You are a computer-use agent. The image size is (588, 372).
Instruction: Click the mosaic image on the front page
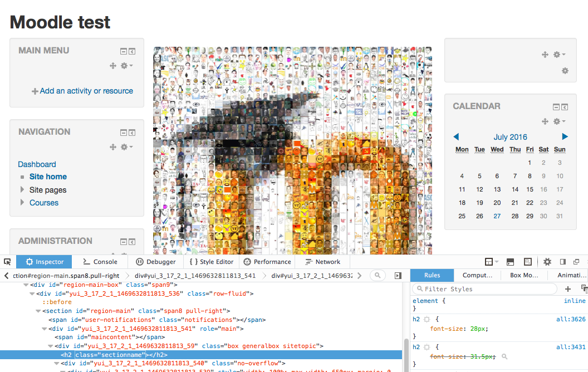[x=292, y=151]
